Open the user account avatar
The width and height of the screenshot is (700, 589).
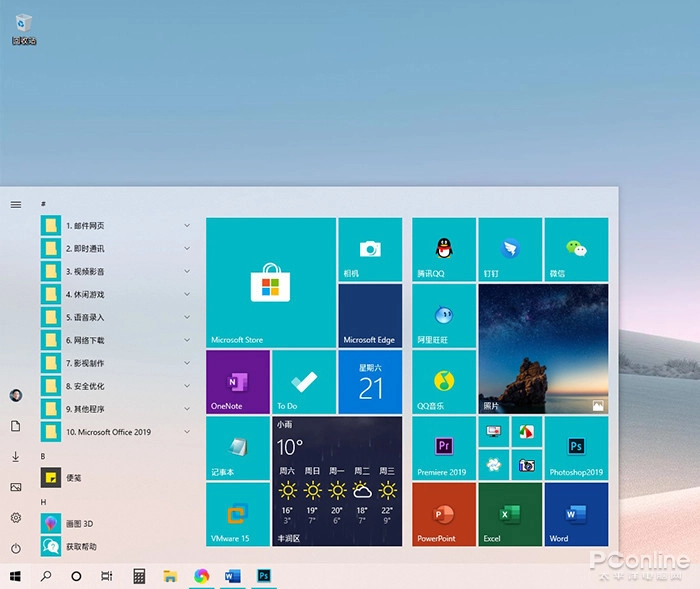(16, 395)
